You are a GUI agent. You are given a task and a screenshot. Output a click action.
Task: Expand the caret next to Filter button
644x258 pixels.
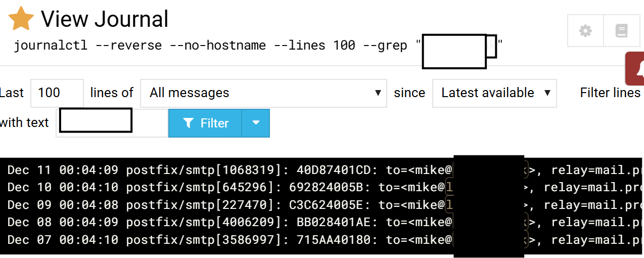[x=256, y=123]
